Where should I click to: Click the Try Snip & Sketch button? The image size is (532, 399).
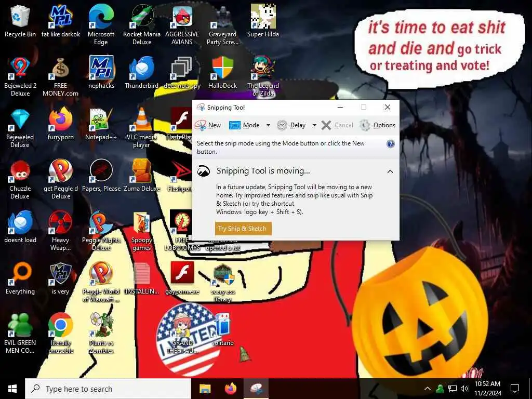pyautogui.click(x=243, y=229)
